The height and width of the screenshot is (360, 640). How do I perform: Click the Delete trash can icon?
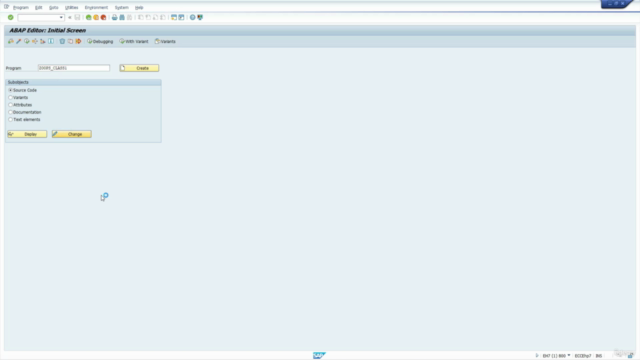click(x=62, y=41)
